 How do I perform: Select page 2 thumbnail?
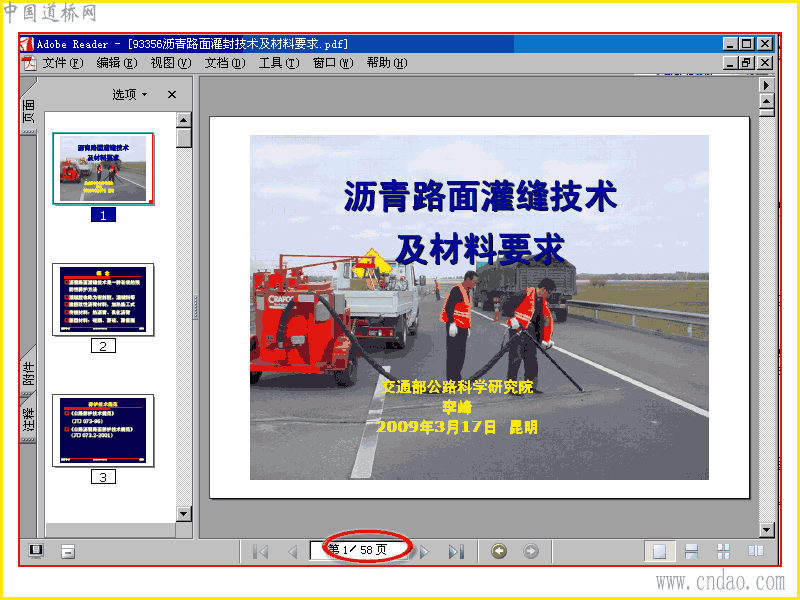103,299
